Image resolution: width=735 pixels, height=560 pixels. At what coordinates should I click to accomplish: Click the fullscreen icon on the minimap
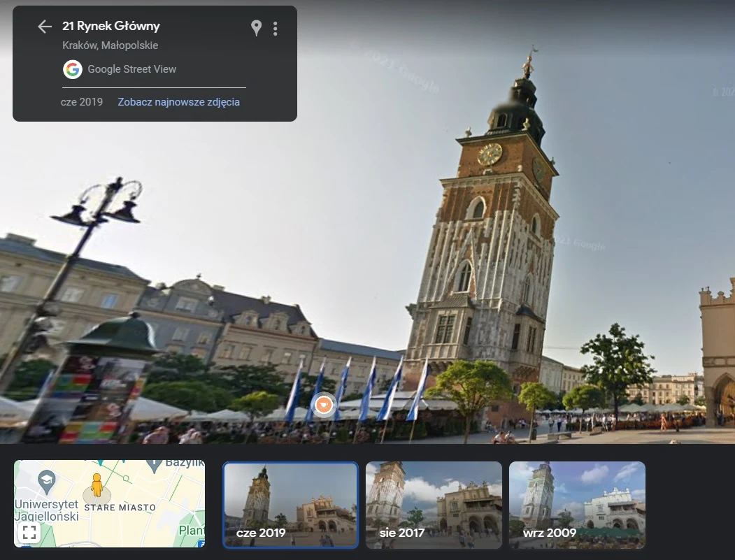29,531
